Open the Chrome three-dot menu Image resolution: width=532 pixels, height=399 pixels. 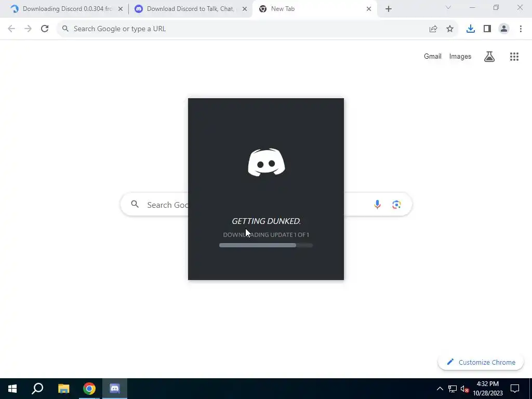coord(521,29)
